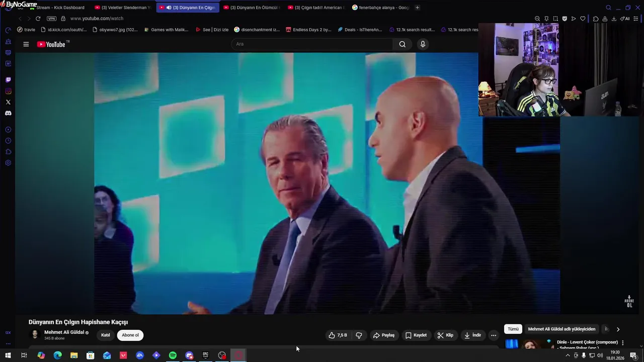Open the travle bookmark

tap(26, 30)
